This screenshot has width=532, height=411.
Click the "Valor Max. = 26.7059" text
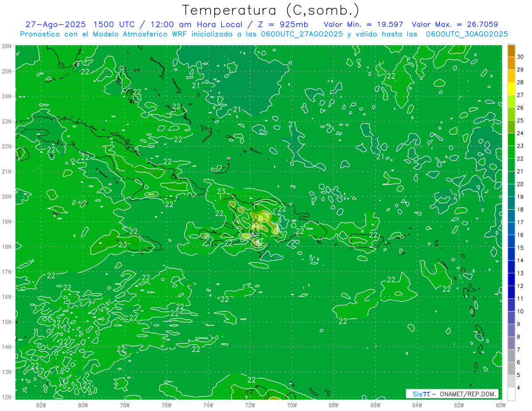pyautogui.click(x=455, y=24)
